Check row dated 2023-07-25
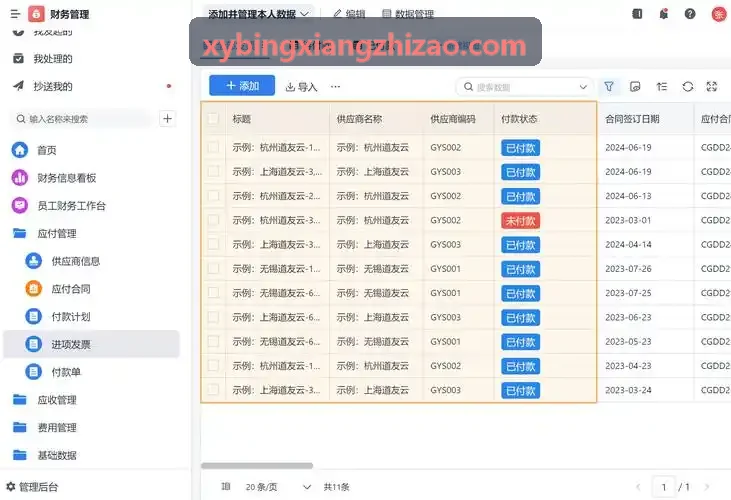Image resolution: width=731 pixels, height=500 pixels. 213,293
